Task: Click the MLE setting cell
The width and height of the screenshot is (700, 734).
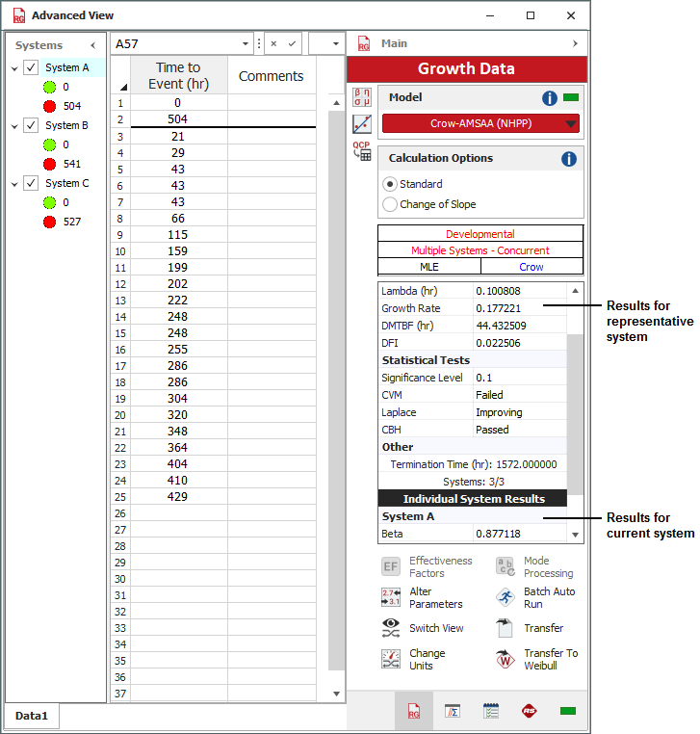Action: pos(428,267)
